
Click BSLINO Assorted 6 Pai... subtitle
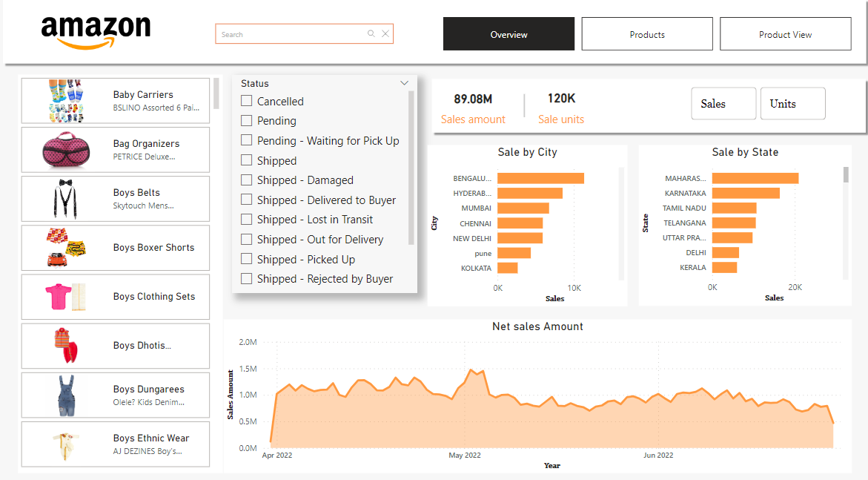(156, 108)
